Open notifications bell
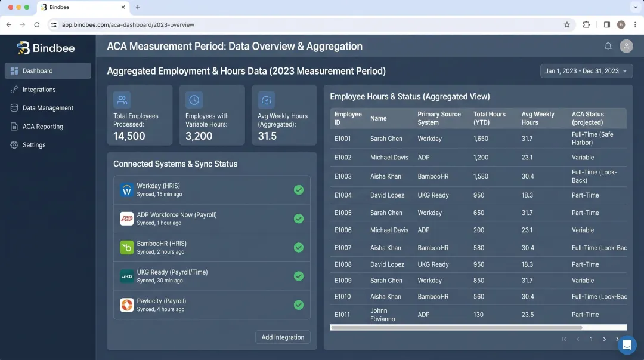 tap(608, 46)
